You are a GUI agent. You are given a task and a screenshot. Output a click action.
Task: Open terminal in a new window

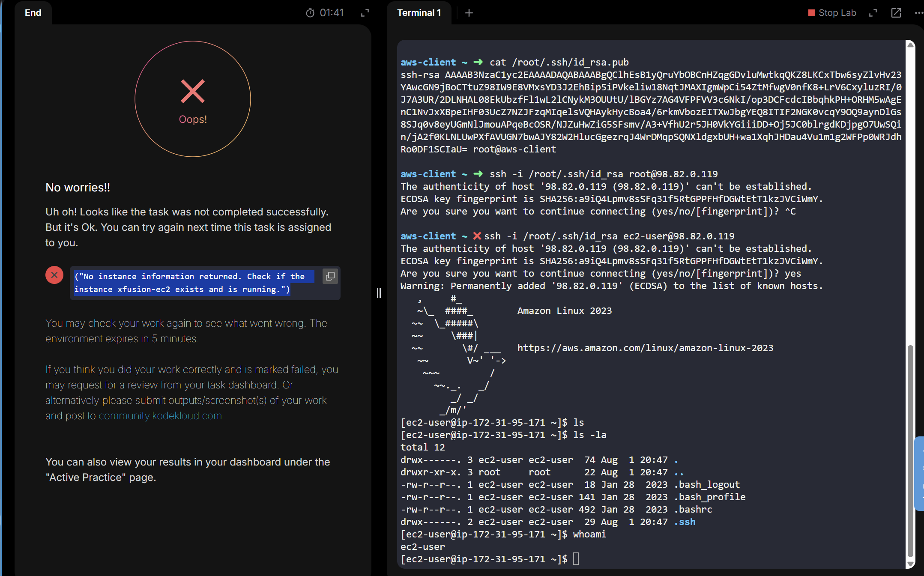tap(896, 13)
